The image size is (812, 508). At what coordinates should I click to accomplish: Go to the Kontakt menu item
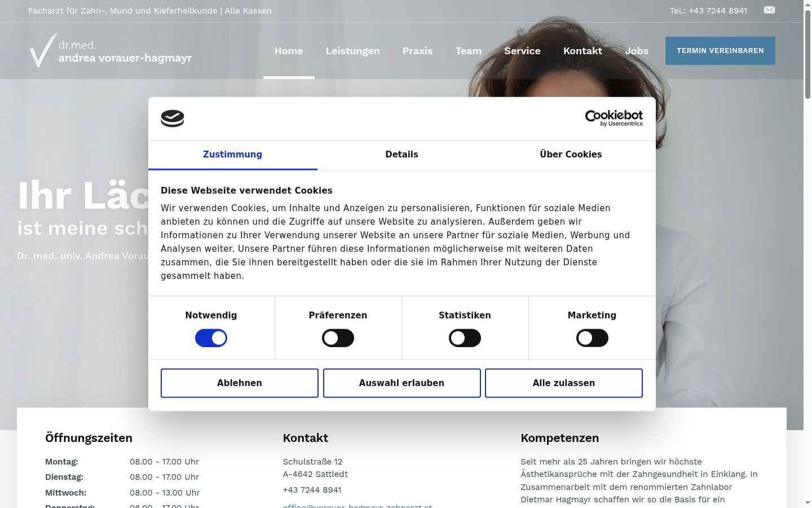582,51
